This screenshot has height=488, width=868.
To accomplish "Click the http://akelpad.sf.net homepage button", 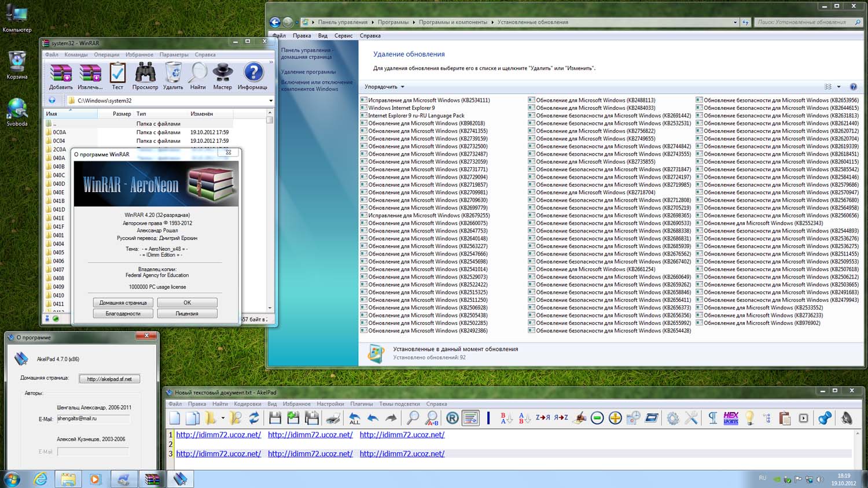I will [109, 379].
